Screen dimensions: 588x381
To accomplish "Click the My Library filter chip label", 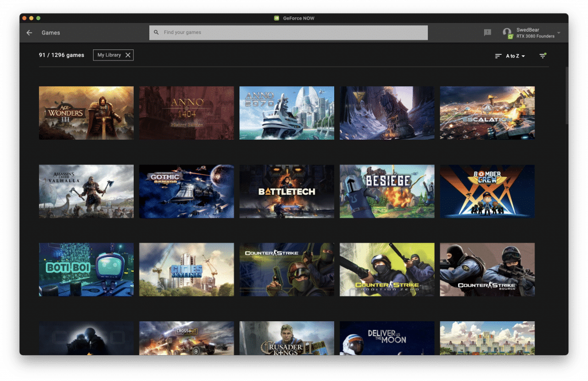I will tap(109, 55).
